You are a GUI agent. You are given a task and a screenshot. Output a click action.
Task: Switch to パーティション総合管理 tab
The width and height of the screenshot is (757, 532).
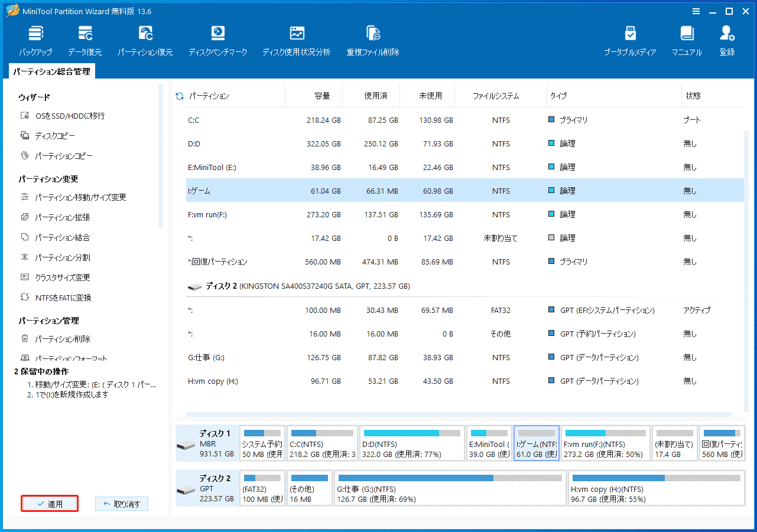[52, 71]
